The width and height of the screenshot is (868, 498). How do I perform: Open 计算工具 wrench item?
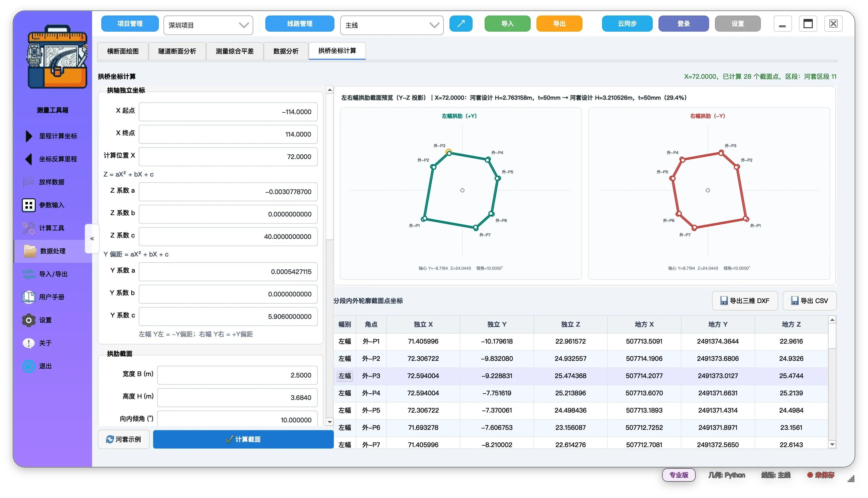(x=52, y=228)
